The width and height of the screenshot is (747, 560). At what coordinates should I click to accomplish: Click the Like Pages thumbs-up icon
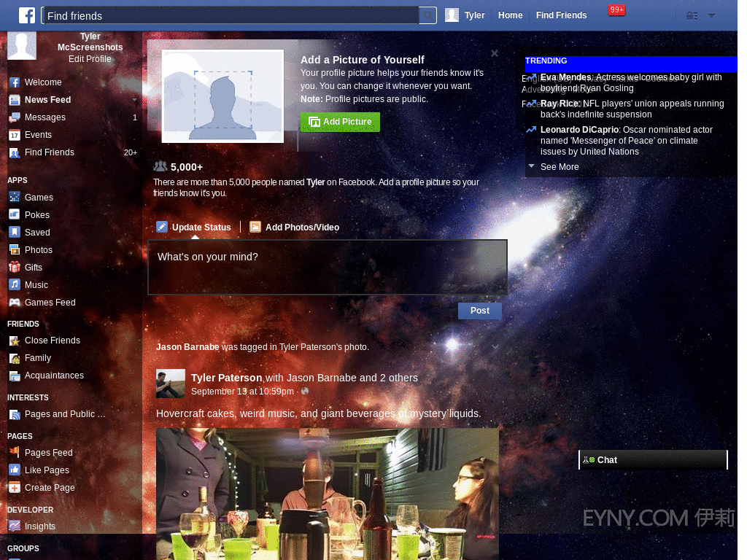tap(15, 470)
